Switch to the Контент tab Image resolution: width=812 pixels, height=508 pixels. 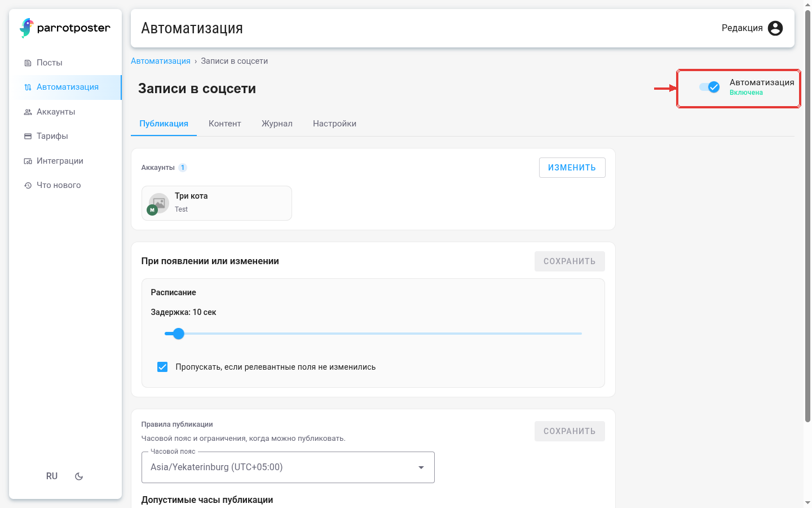coord(225,124)
